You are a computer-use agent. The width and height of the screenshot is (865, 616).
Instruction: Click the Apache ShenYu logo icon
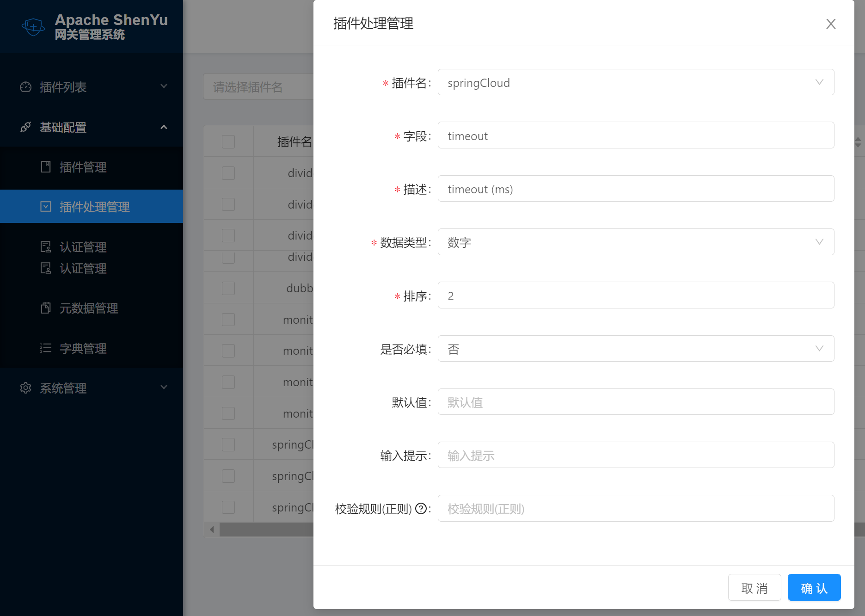point(33,27)
